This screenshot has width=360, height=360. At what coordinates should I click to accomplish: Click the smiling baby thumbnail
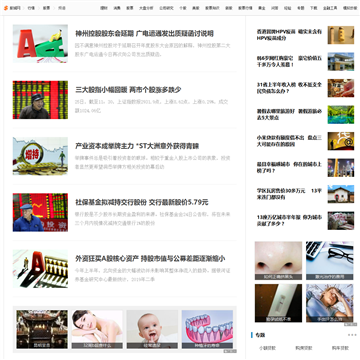point(152,329)
